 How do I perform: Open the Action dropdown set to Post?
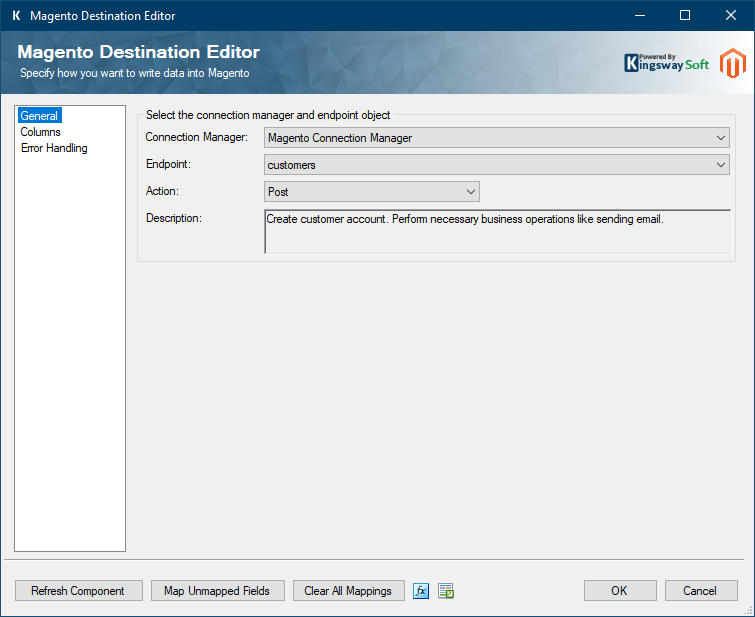[x=372, y=192]
